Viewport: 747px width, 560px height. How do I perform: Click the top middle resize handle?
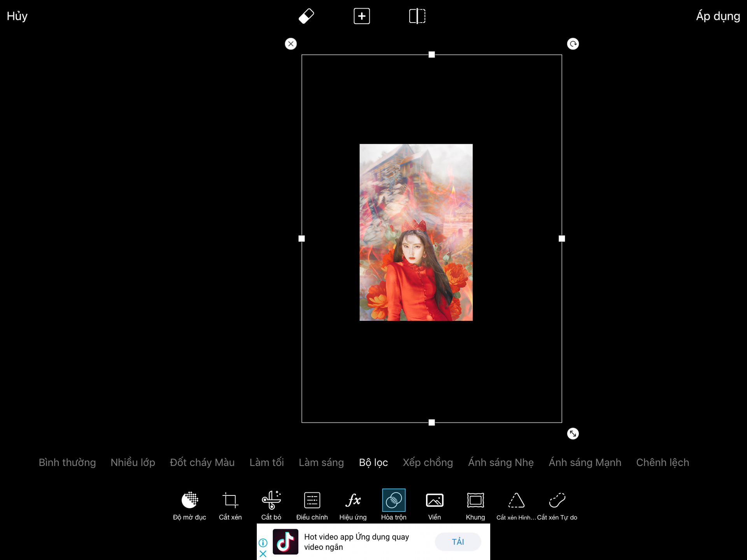pos(431,54)
